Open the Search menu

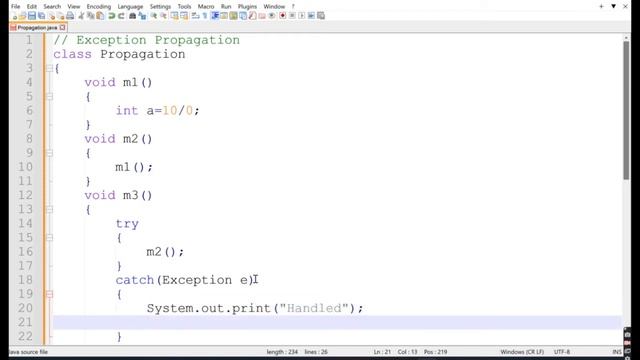point(52,7)
